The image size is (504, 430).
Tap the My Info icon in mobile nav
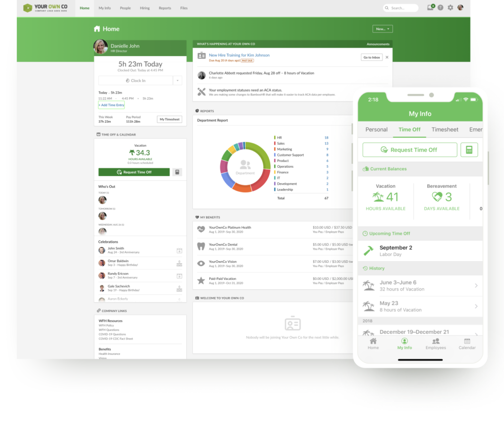[x=405, y=344]
